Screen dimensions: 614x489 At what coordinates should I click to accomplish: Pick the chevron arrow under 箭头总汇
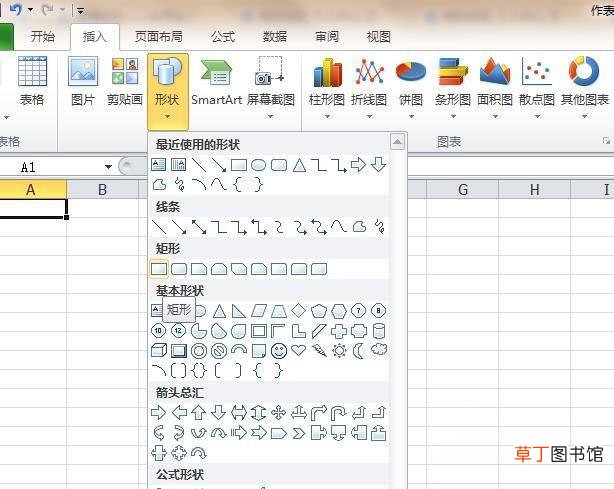299,433
